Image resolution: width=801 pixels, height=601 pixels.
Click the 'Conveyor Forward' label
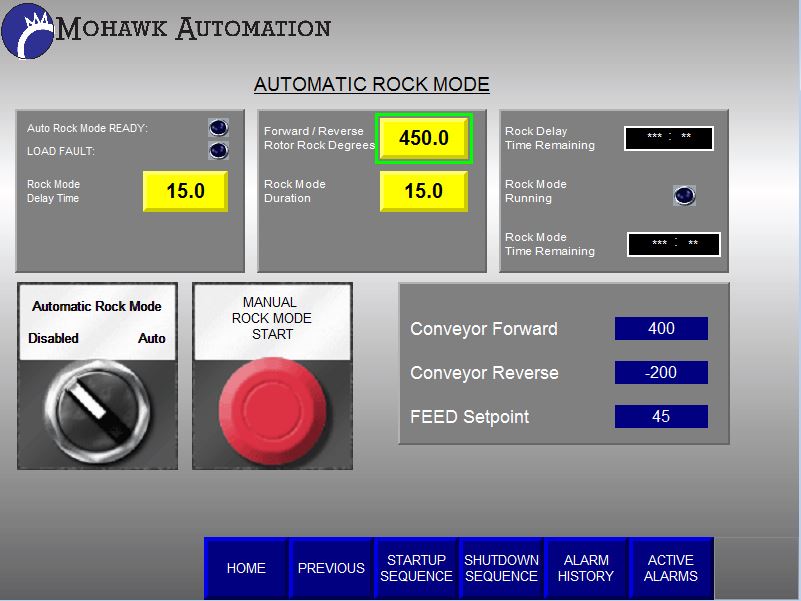pos(484,329)
